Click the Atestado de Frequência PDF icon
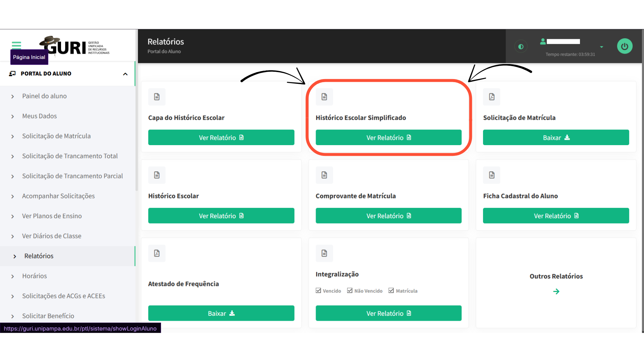Image resolution: width=644 pixels, height=362 pixels. click(x=157, y=253)
